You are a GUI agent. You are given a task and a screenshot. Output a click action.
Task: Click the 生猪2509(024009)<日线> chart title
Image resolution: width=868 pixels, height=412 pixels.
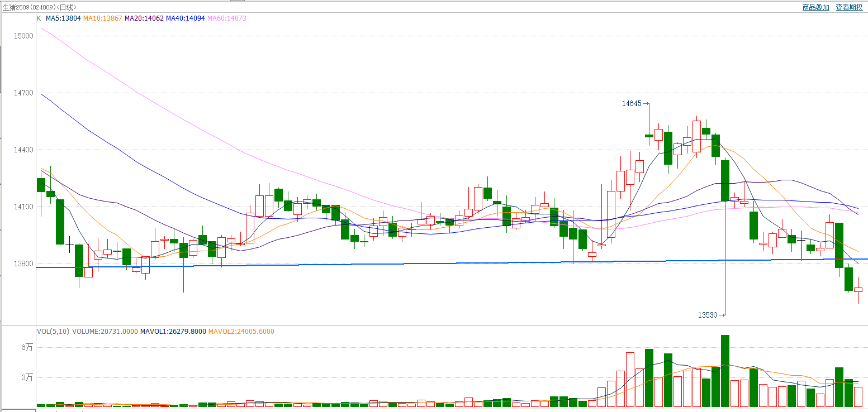point(40,7)
